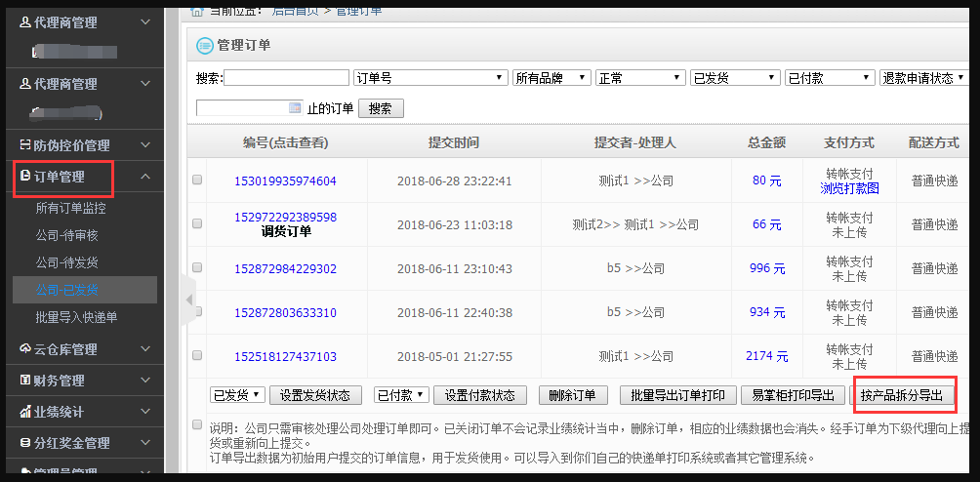
Task: Click timestamp 2018-06-28 23:22:41
Action: click(455, 181)
